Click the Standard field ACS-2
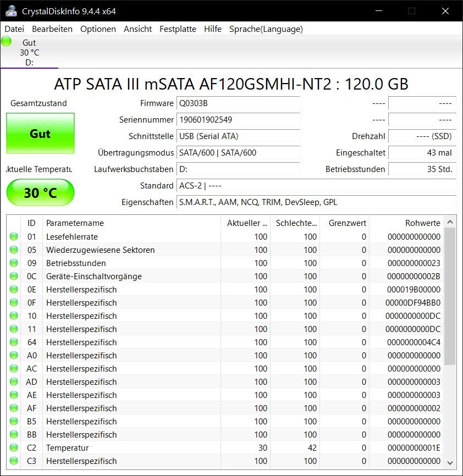 click(x=316, y=185)
